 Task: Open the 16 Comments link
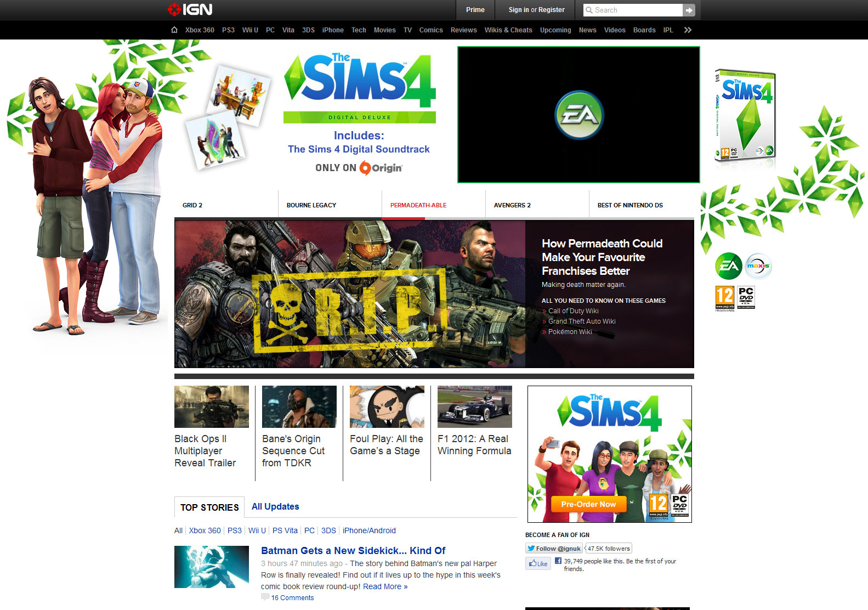click(x=292, y=598)
